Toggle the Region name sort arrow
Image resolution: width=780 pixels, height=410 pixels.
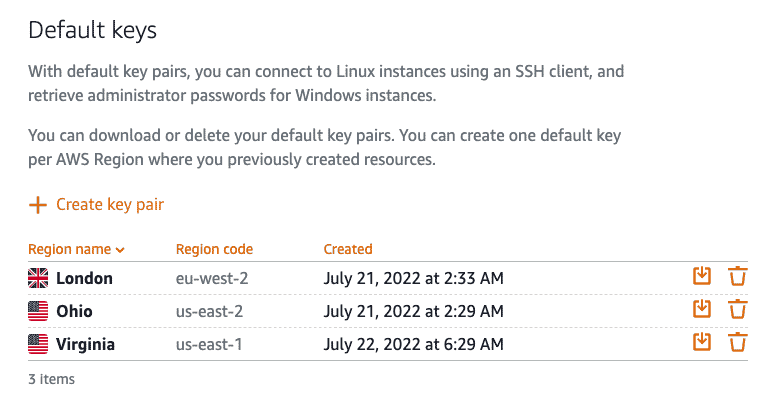(120, 250)
